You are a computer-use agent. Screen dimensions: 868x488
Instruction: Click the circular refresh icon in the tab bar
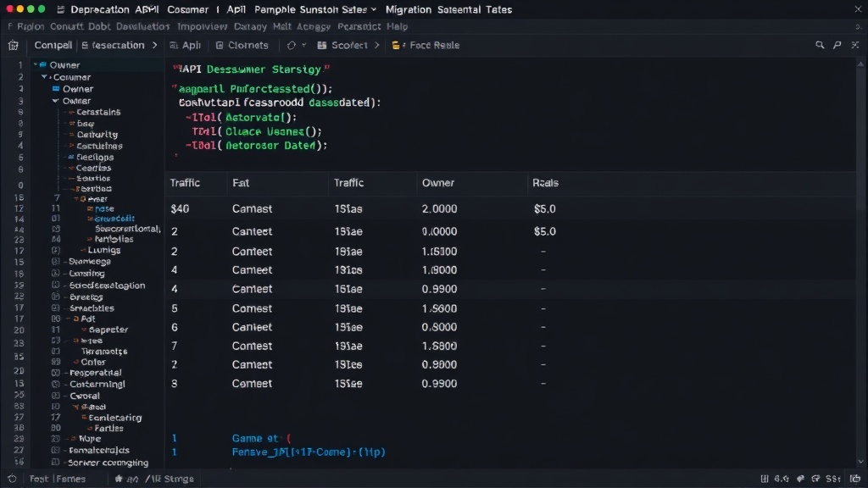[292, 46]
